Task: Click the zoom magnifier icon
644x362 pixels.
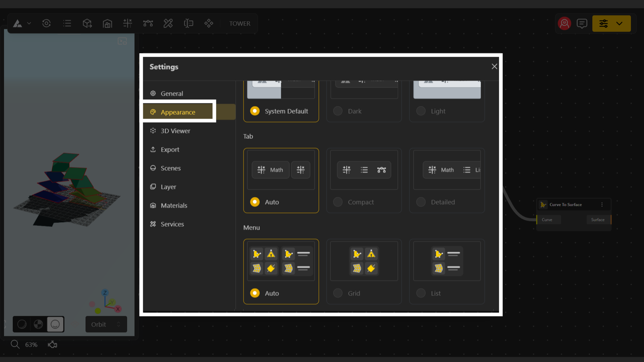Action: point(15,344)
